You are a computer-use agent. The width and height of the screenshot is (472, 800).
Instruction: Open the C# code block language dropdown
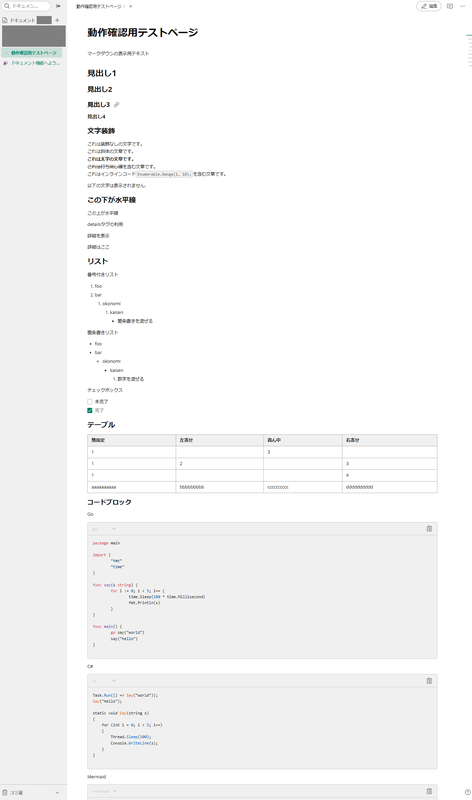click(x=104, y=681)
